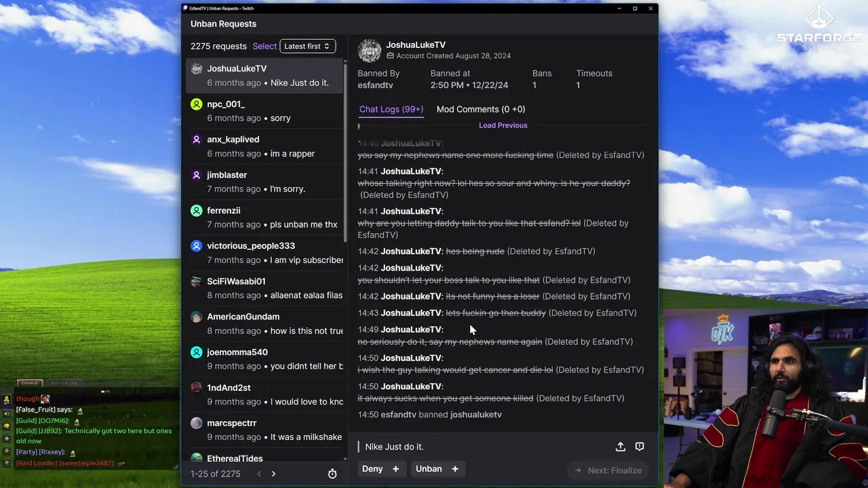The height and width of the screenshot is (488, 868).
Task: Click anx_kaplived purple avatar icon
Action: coord(197,140)
